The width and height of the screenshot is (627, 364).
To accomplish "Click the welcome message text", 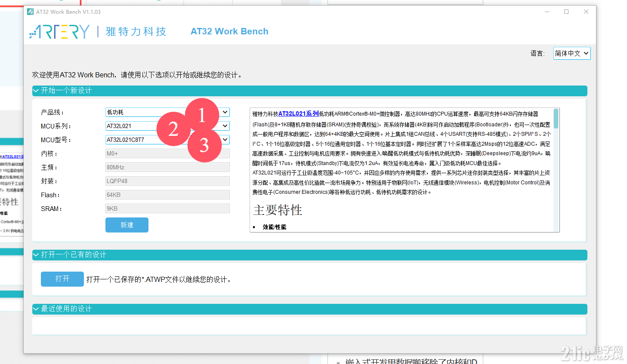I will 137,75.
